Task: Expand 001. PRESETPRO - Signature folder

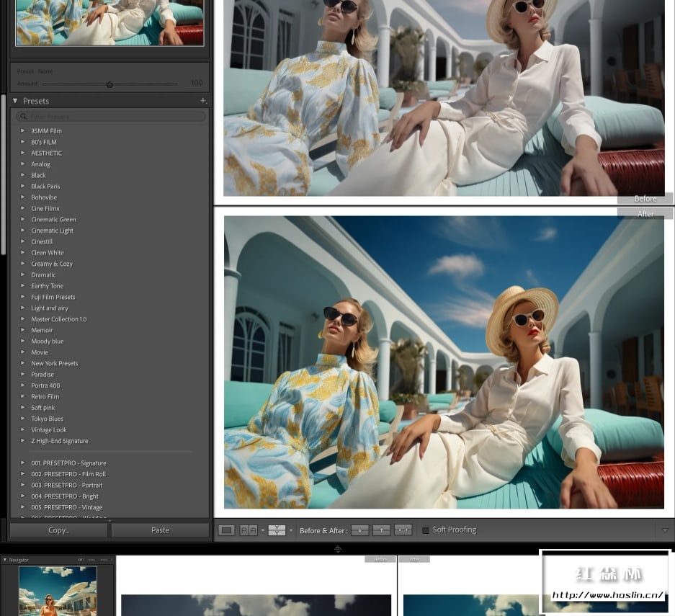Action: 23,463
